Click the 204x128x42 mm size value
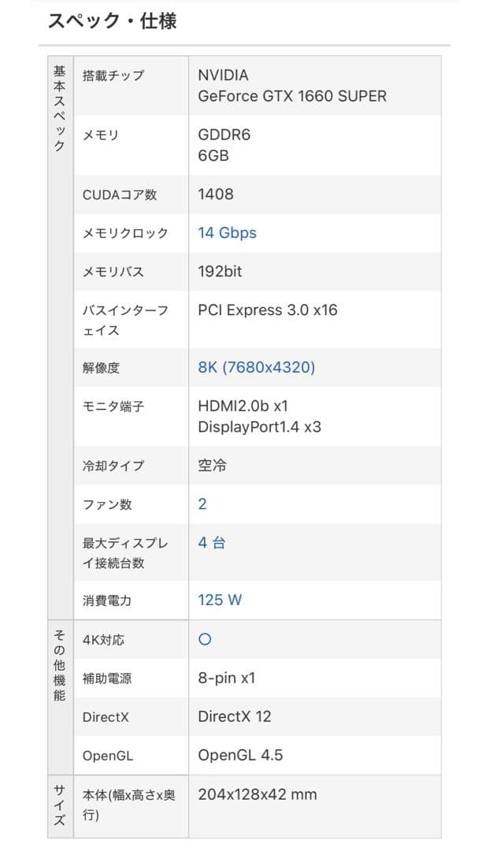Viewport: 504px width, 851px height. (257, 794)
